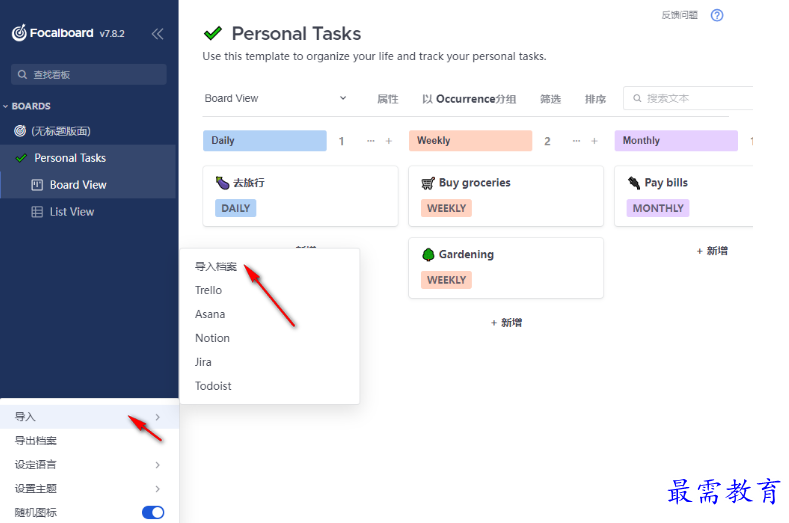Viewport: 789px width, 523px height.
Task: Click the board description text
Action: (374, 56)
